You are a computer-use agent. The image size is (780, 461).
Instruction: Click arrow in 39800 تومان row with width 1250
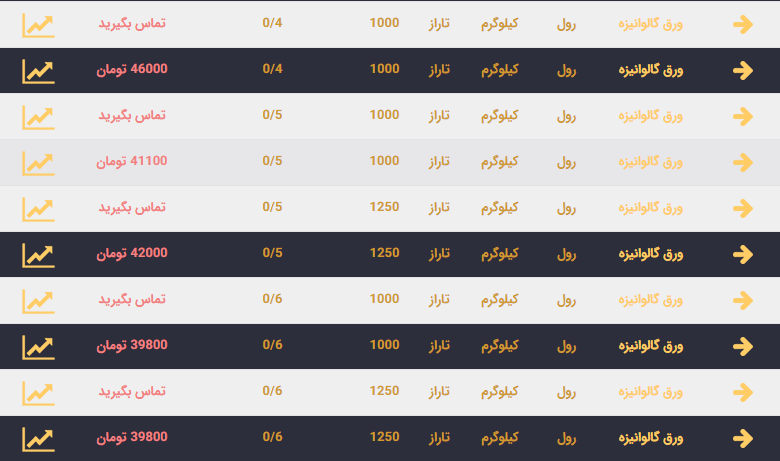click(742, 439)
